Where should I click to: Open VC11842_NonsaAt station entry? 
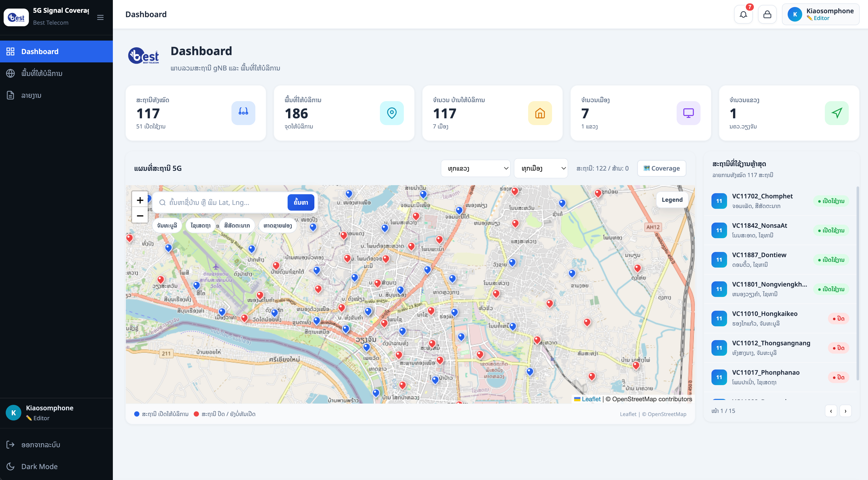pyautogui.click(x=780, y=230)
